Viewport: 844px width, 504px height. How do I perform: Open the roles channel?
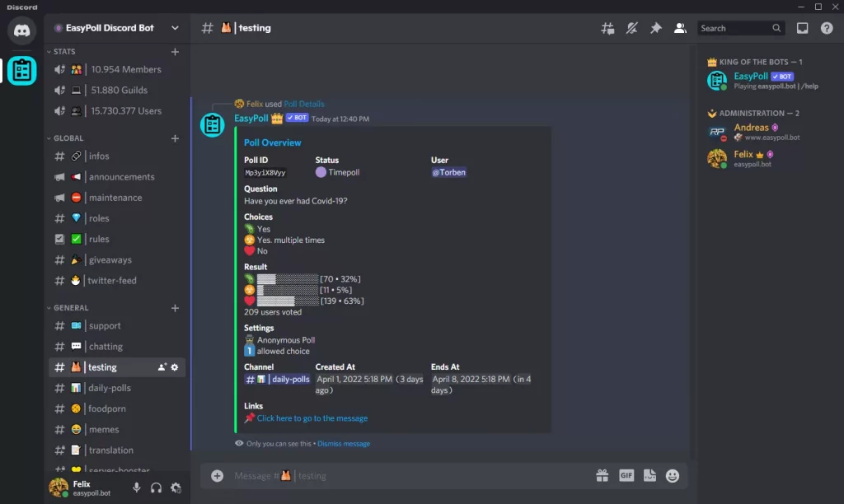tap(117, 218)
